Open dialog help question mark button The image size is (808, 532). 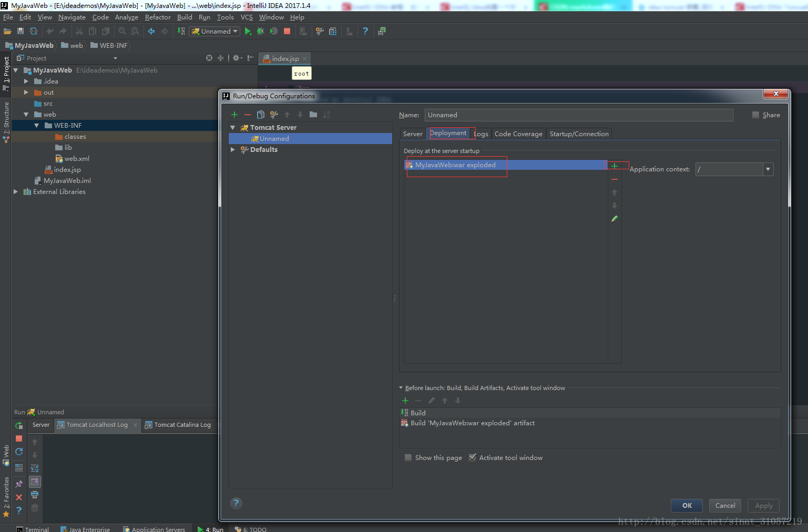(x=236, y=503)
